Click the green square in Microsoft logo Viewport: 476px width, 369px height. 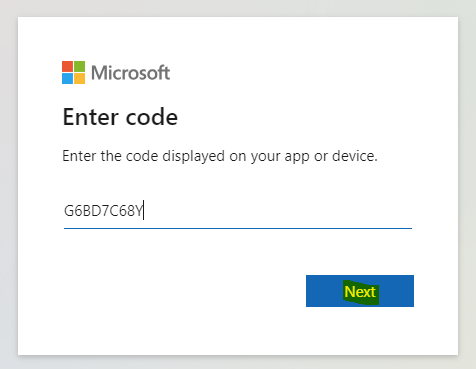coord(79,66)
